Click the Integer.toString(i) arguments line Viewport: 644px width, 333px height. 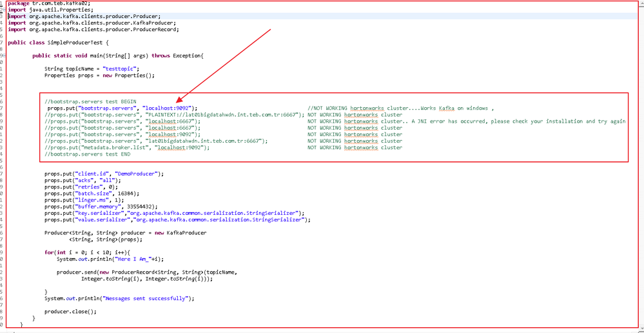(148, 279)
